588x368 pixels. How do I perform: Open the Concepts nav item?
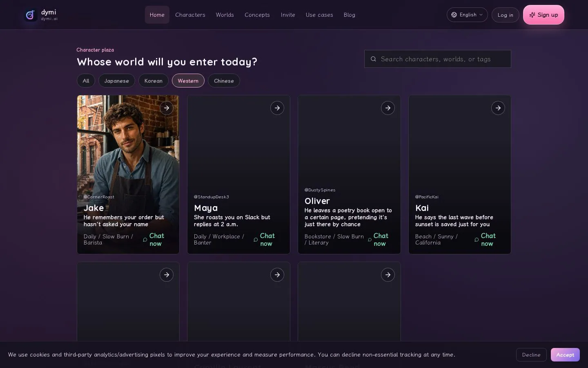(257, 15)
